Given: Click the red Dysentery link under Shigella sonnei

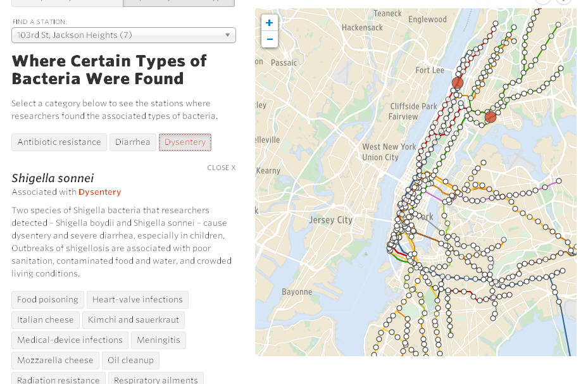Looking at the screenshot, I should click(100, 192).
